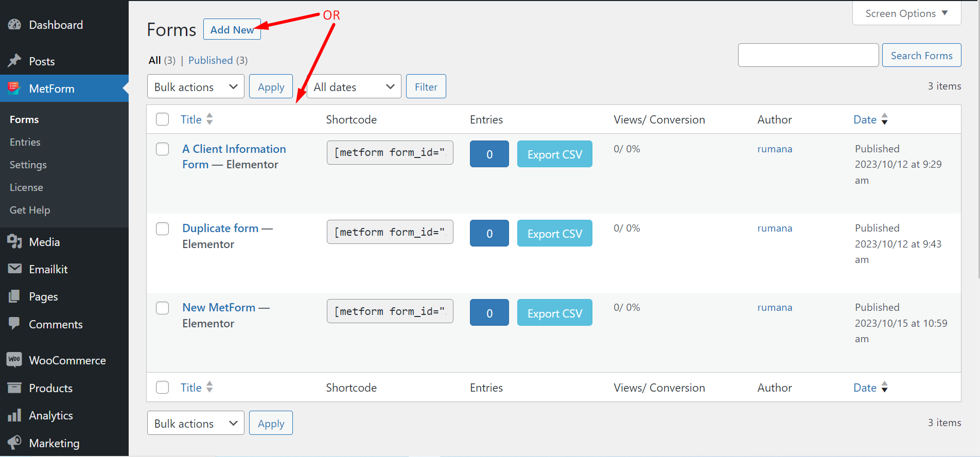Open the New MetForm link
The image size is (980, 457).
coord(219,307)
